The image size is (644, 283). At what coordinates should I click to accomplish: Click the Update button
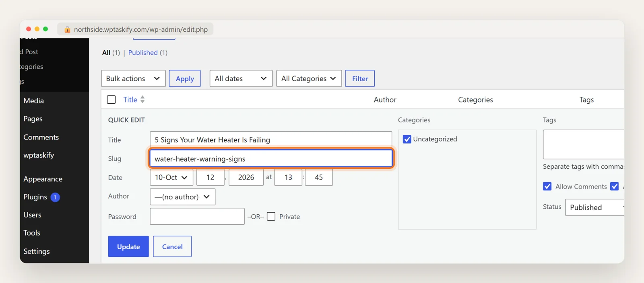[128, 246]
